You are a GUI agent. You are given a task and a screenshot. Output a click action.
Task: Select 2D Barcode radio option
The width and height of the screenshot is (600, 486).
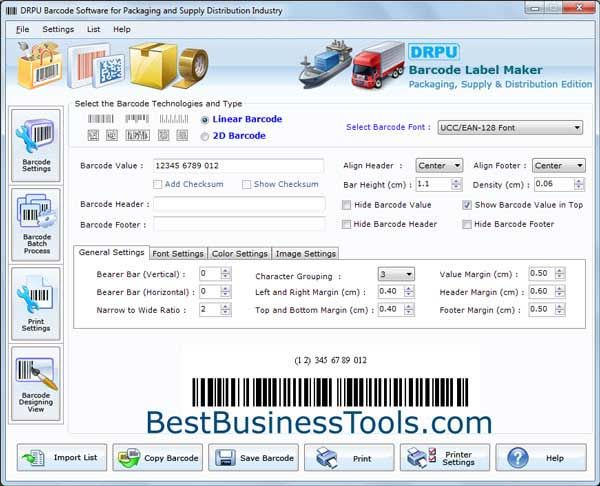(205, 136)
